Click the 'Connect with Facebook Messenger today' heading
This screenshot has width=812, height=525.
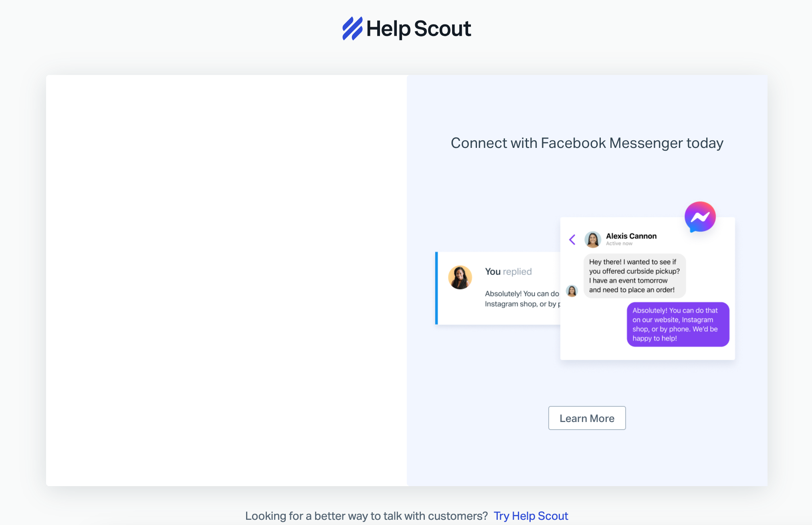[587, 143]
